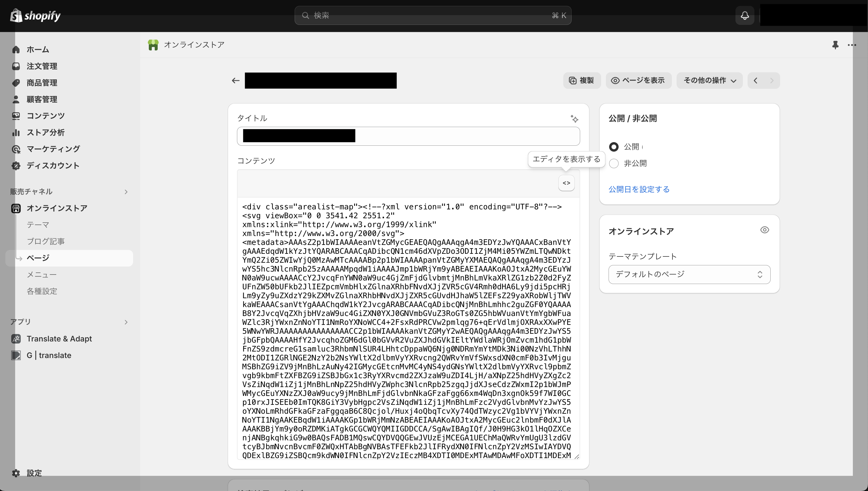The height and width of the screenshot is (491, 868).
Task: Click the bar chart icon beside ストア分析
Action: tap(16, 133)
